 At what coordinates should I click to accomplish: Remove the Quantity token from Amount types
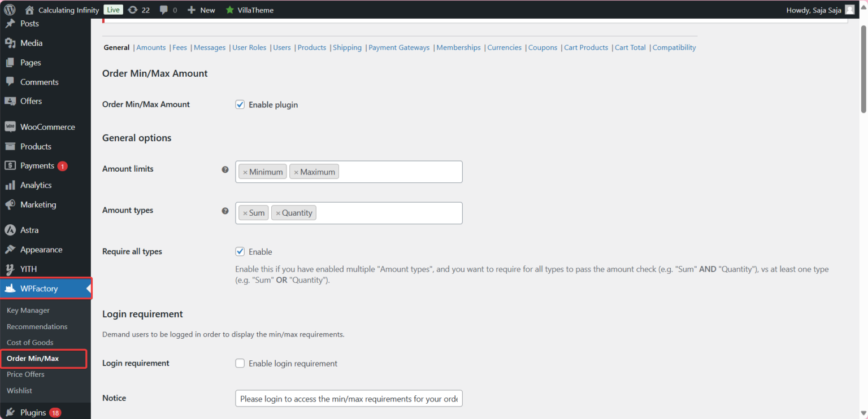pyautogui.click(x=277, y=212)
